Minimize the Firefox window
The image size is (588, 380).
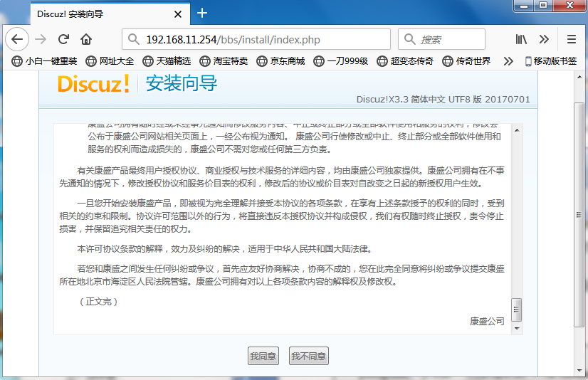[524, 6]
